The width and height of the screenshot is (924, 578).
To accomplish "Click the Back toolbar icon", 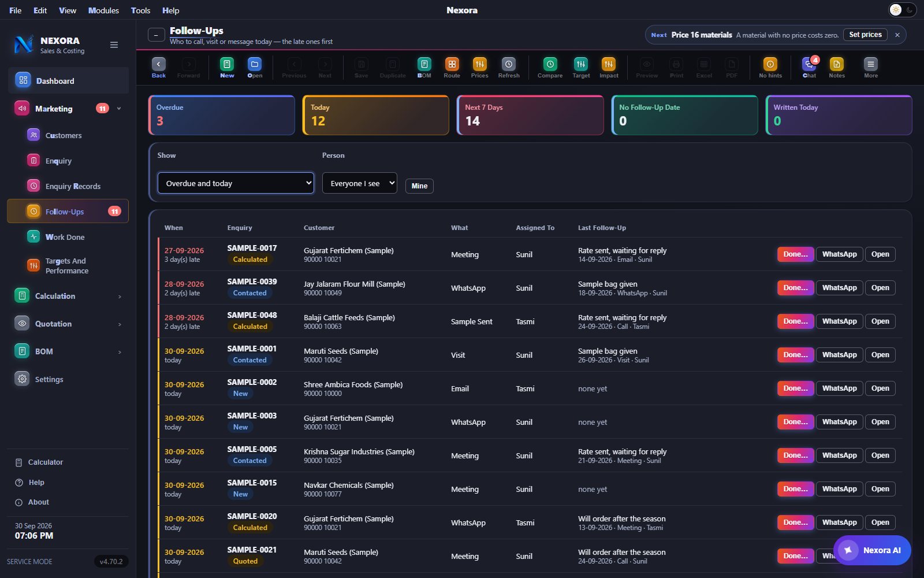I will (159, 67).
